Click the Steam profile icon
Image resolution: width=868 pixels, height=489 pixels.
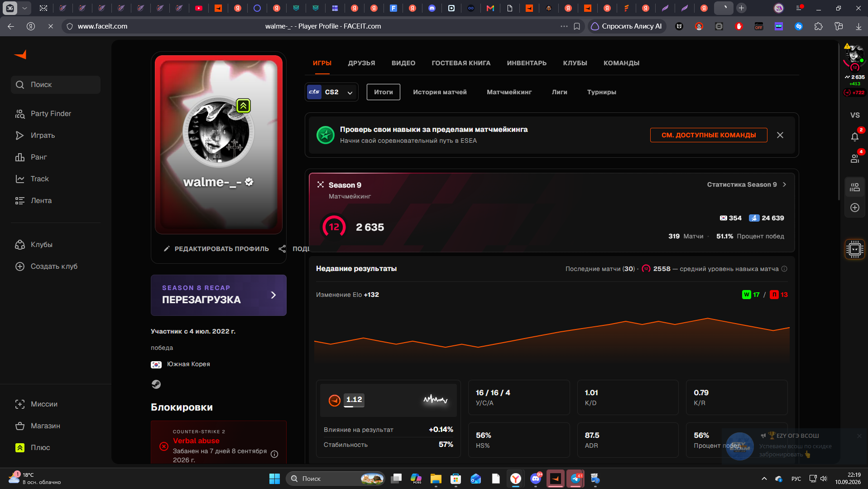pyautogui.click(x=156, y=384)
